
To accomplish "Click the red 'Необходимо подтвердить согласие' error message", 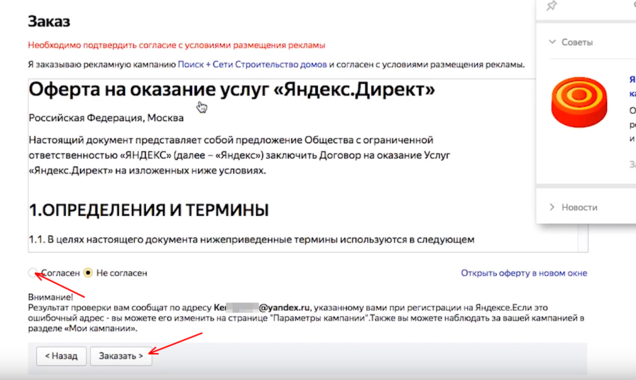I will (176, 45).
